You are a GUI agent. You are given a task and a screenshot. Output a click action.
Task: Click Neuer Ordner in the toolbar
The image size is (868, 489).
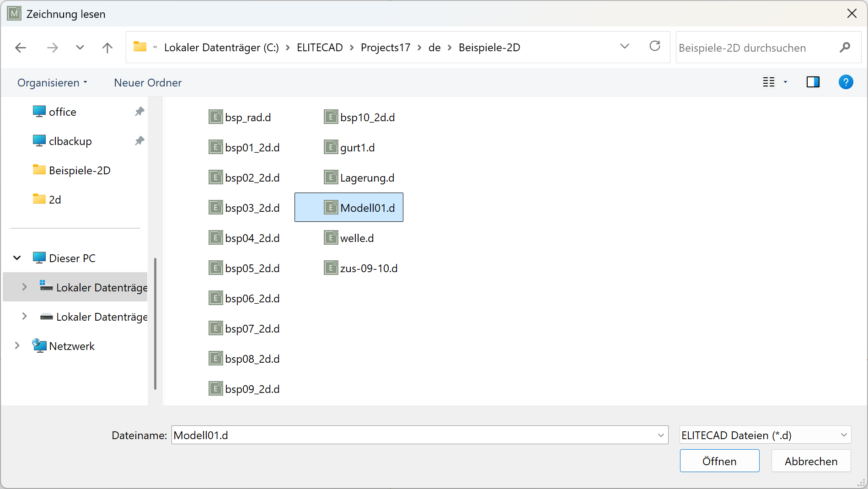click(148, 83)
